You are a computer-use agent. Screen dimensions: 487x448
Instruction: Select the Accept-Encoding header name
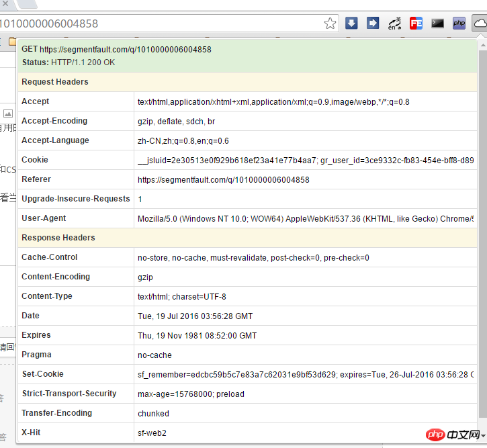(x=54, y=121)
